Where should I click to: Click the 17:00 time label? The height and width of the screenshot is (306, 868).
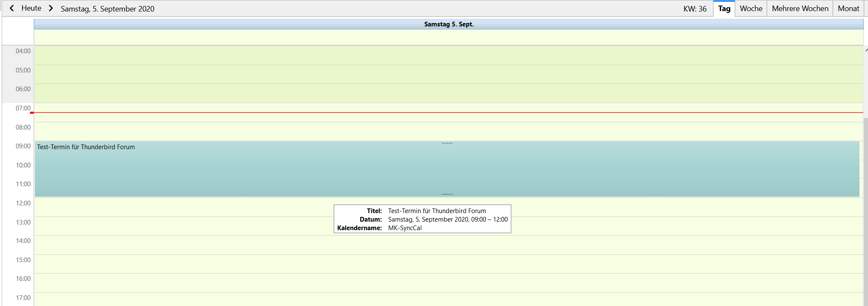click(23, 298)
